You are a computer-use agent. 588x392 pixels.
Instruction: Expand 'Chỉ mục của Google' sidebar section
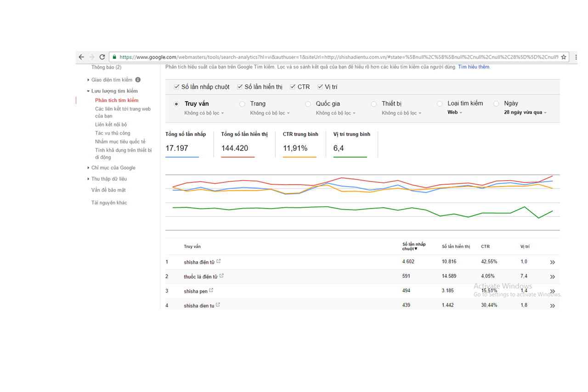coord(113,168)
